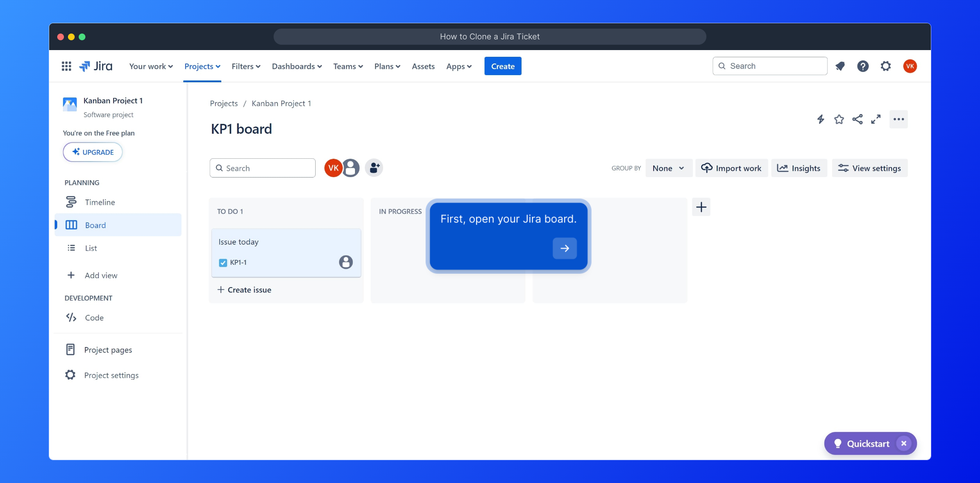980x483 pixels.
Task: Click the notifications bell icon
Action: [x=840, y=66]
